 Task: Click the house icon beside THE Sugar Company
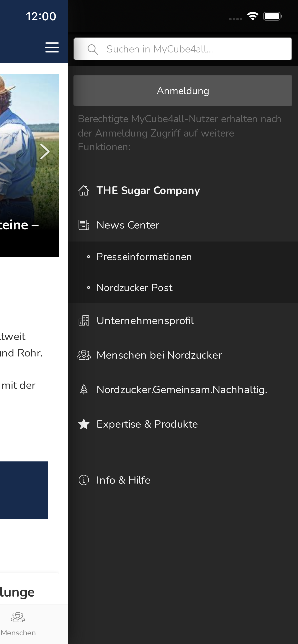pos(84,190)
